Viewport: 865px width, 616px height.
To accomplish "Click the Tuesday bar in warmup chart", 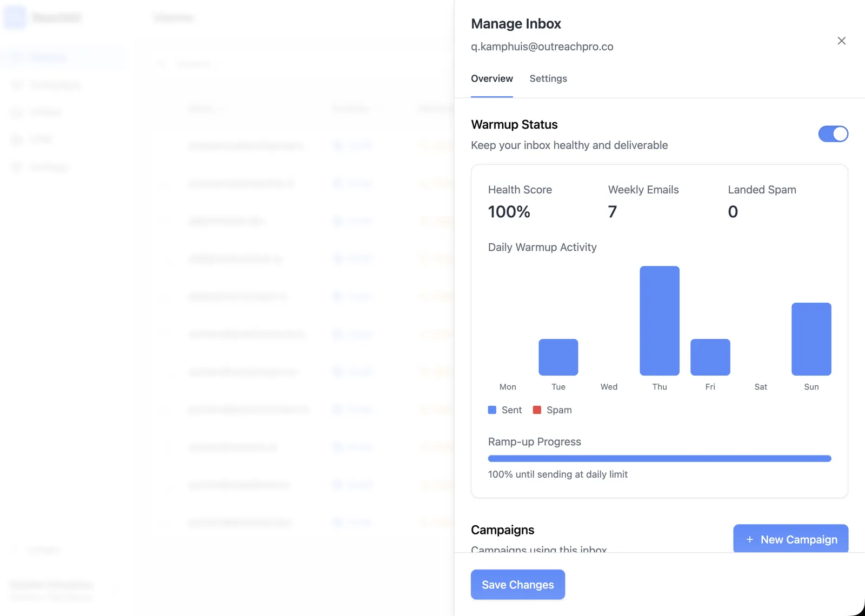I will click(x=558, y=357).
